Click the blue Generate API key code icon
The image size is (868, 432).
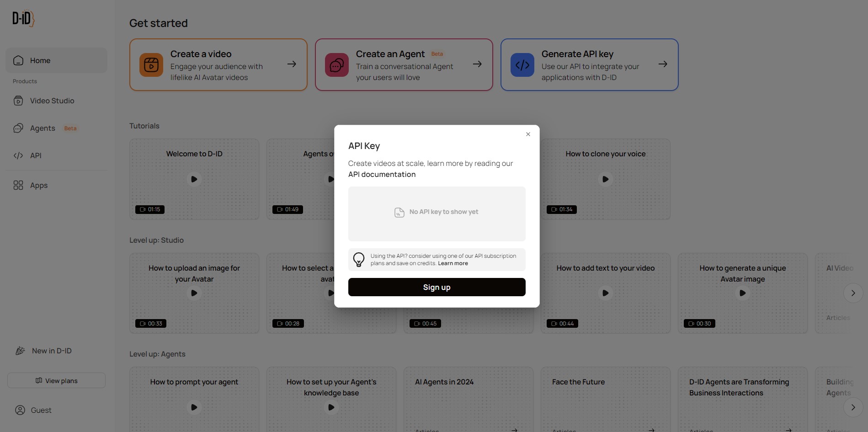522,65
